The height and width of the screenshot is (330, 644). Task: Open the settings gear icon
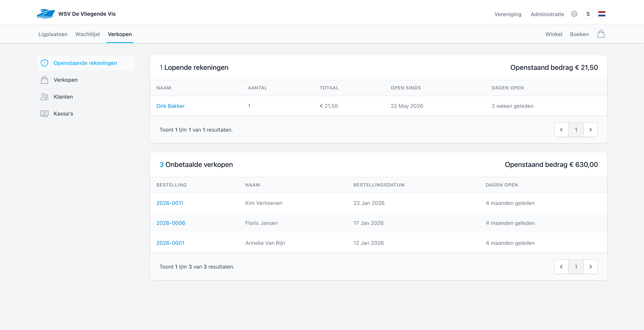(x=574, y=14)
